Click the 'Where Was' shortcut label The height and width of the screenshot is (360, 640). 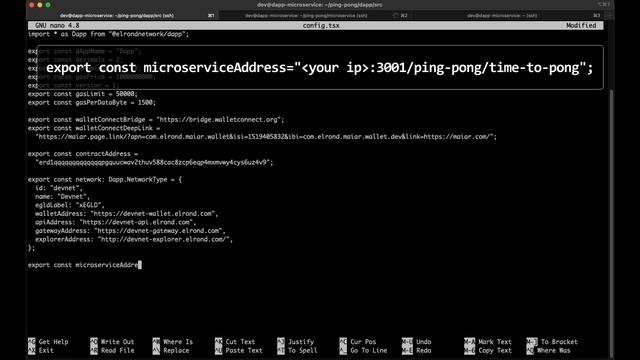pyautogui.click(x=554, y=351)
